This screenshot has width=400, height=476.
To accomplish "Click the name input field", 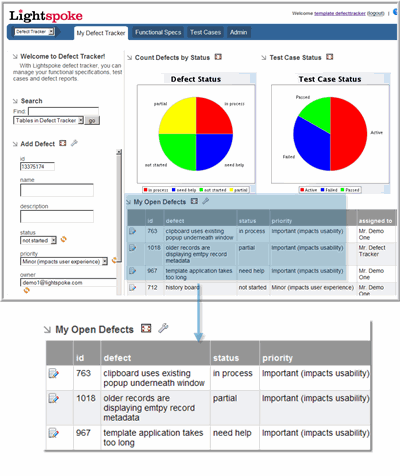I will click(x=57, y=190).
